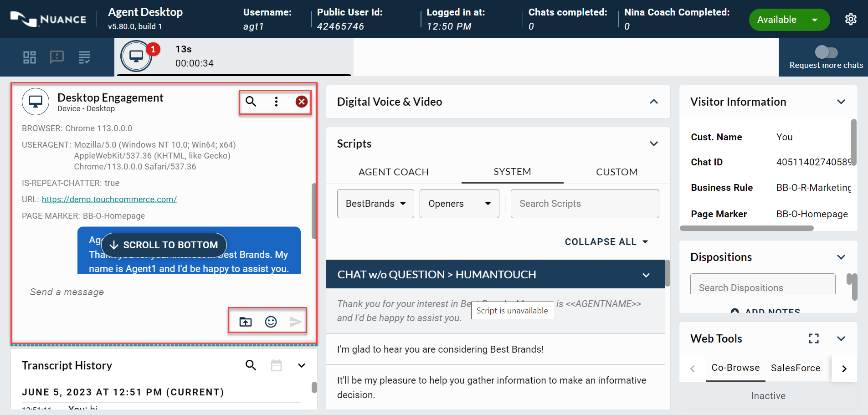Click the dashboard grid icon
Image resolution: width=868 pixels, height=415 pixels.
[30, 57]
